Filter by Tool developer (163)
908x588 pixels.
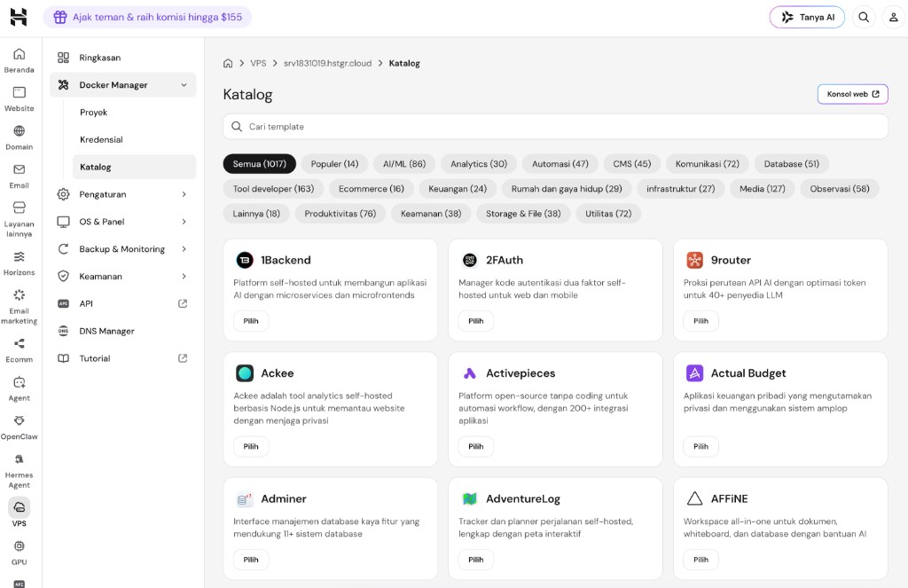pyautogui.click(x=273, y=189)
